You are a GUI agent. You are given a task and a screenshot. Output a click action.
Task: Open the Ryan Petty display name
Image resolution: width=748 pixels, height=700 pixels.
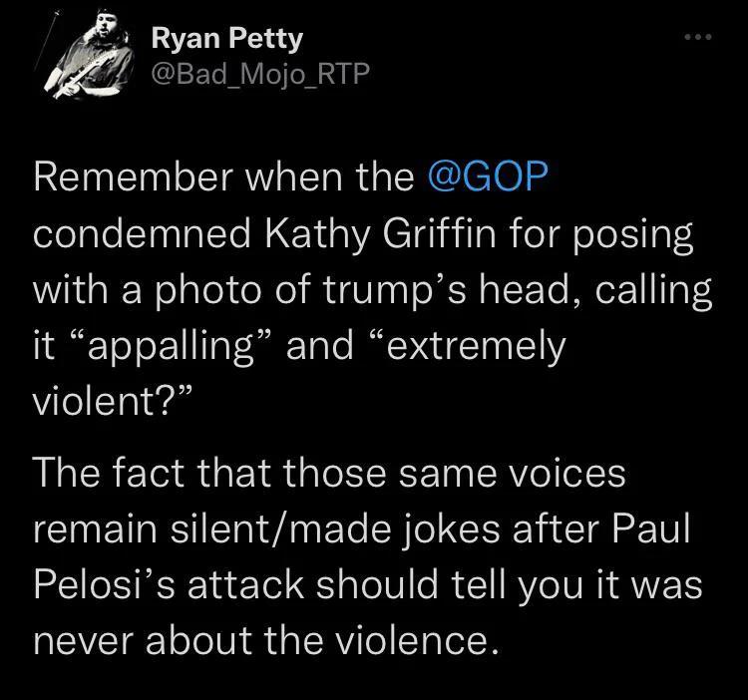pyautogui.click(x=227, y=39)
